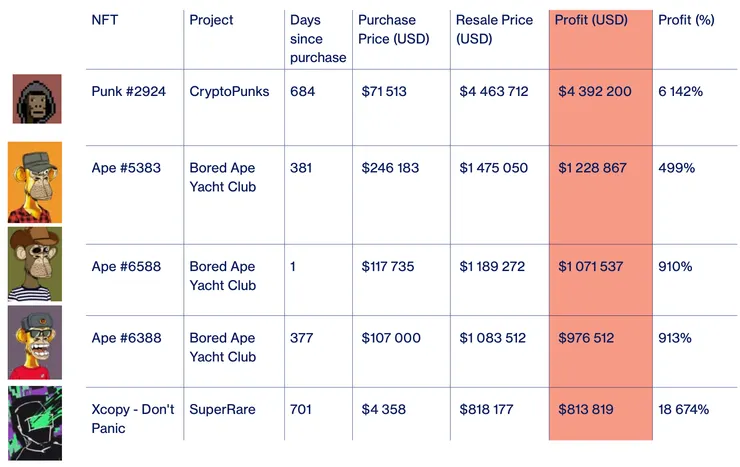This screenshot has height=467, width=740.
Task: Select the Ape #6588 name text
Action: (126, 267)
